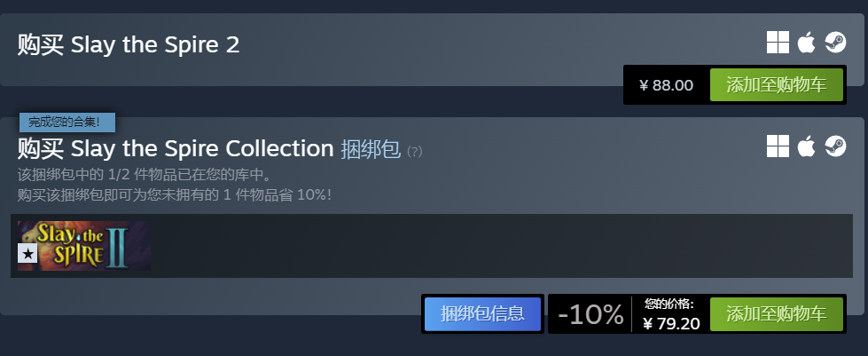868x356 pixels.
Task: Click the SteamOS icon beside Slay the Spire 2
Action: tap(835, 42)
